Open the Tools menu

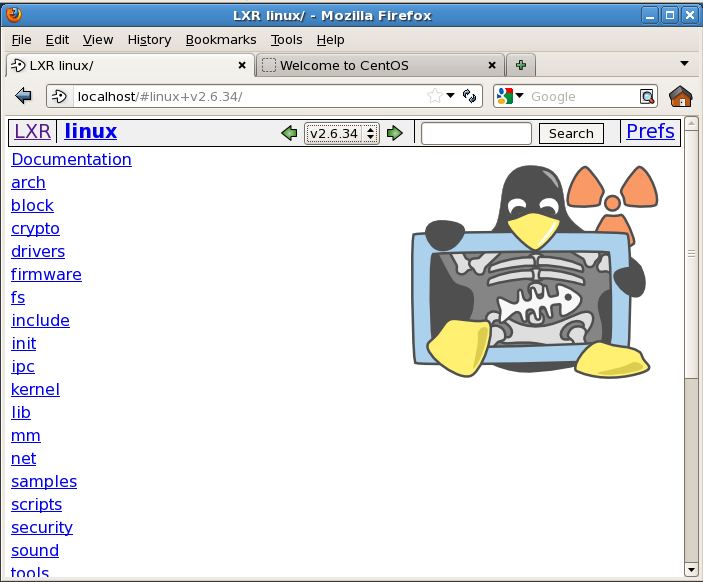click(x=286, y=40)
